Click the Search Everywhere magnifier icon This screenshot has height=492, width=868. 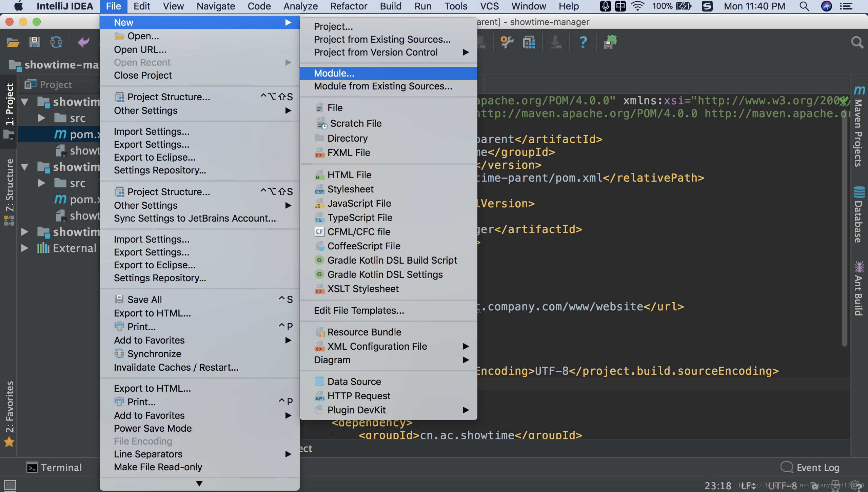(857, 43)
